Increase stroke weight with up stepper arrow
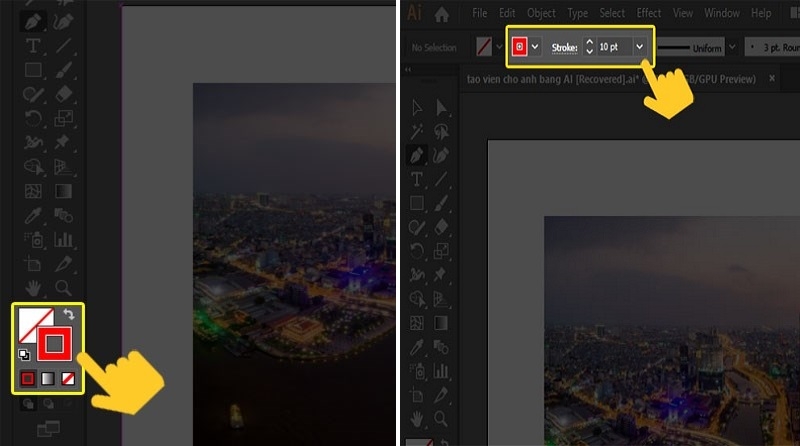 589,42
